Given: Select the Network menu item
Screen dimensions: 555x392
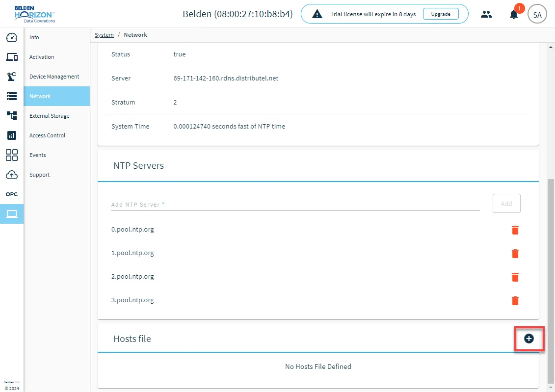Looking at the screenshot, I should tap(56, 96).
